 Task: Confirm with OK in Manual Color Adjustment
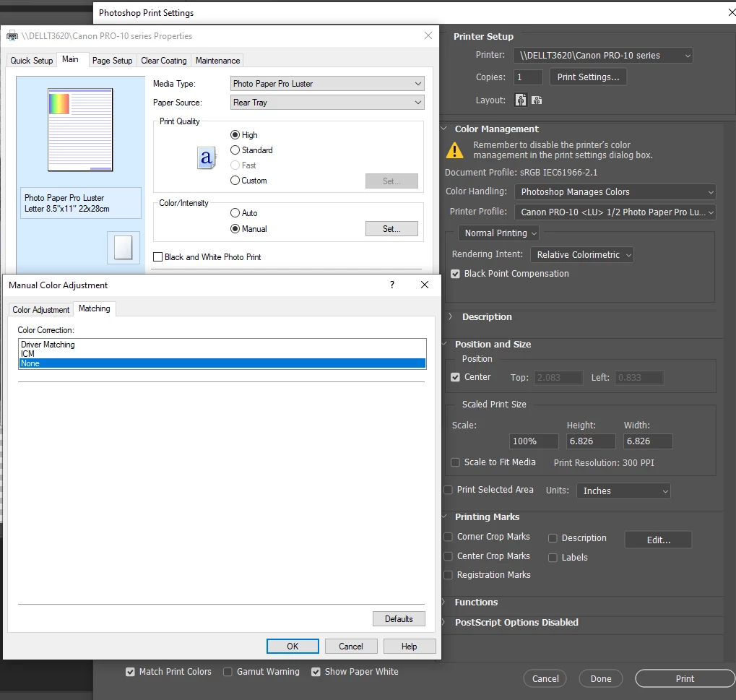point(293,646)
